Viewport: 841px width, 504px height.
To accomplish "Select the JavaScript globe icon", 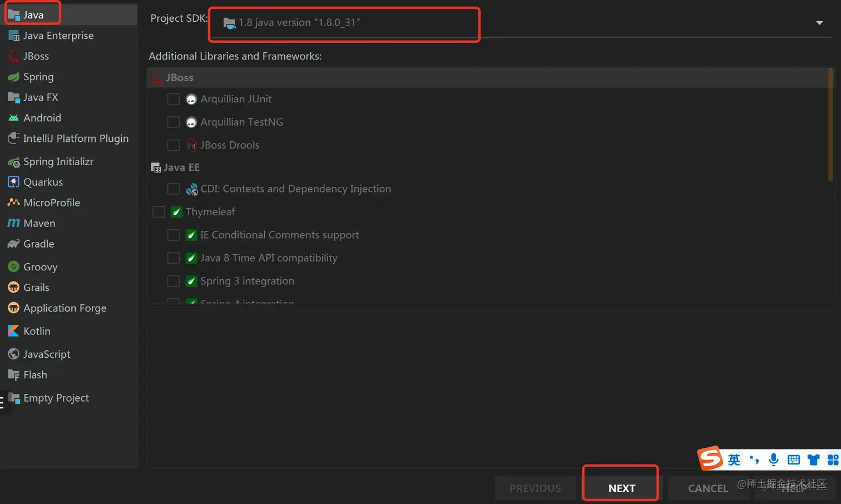I will point(13,354).
